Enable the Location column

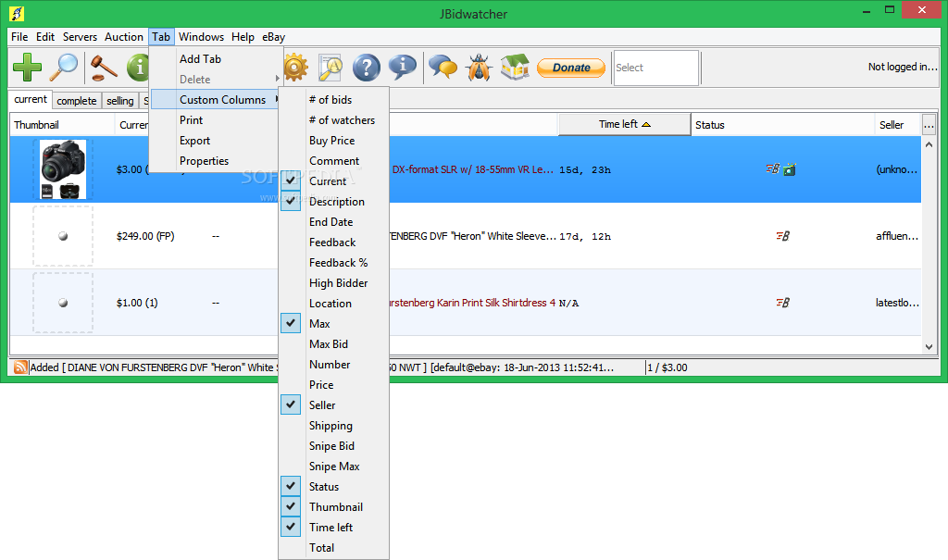pyautogui.click(x=333, y=304)
